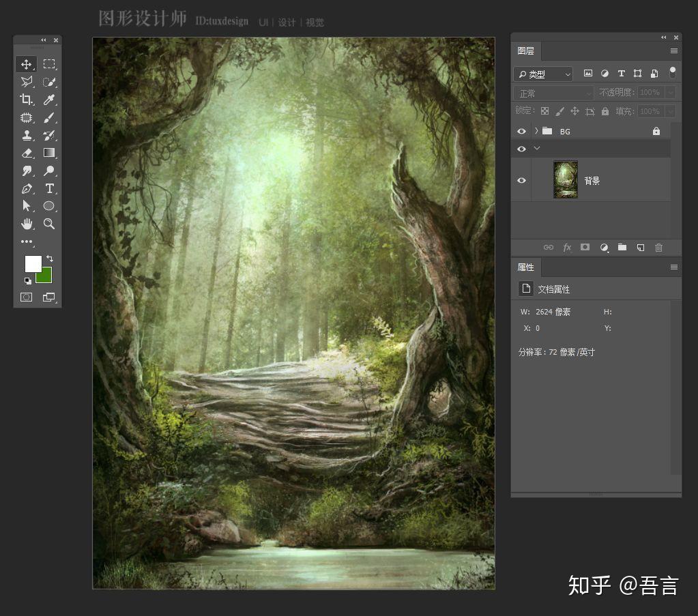Select the Clone Stamp tool
Screen dimensions: 698x616
click(x=27, y=135)
